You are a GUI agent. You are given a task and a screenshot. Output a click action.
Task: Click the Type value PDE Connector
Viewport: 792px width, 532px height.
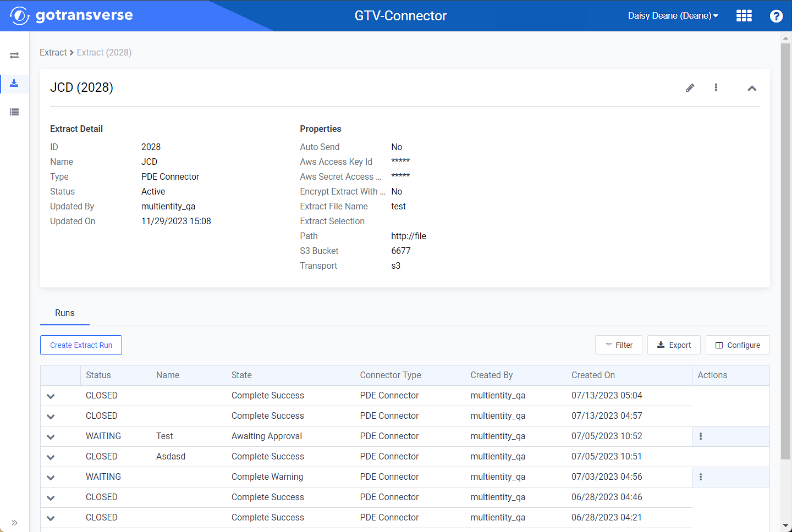[x=170, y=176]
